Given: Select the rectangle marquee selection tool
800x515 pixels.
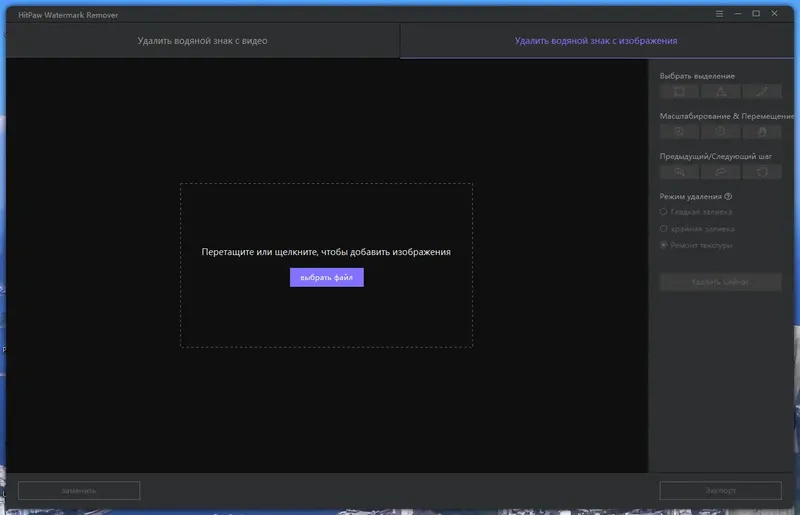Looking at the screenshot, I should click(679, 91).
